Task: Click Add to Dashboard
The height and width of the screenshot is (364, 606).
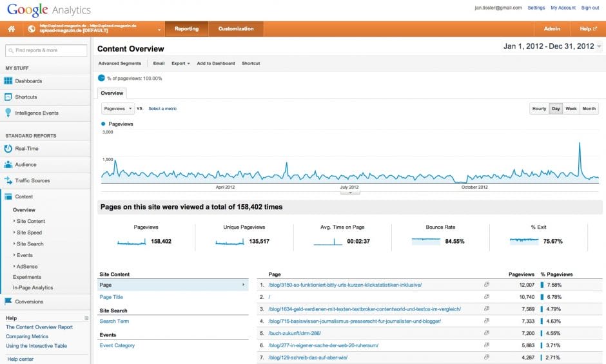Action: [x=216, y=63]
